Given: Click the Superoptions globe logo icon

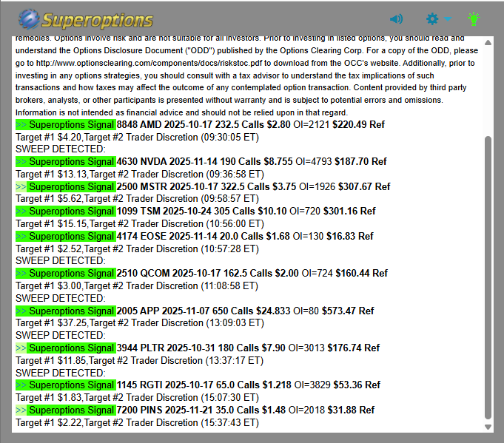Looking at the screenshot, I should pos(30,18).
